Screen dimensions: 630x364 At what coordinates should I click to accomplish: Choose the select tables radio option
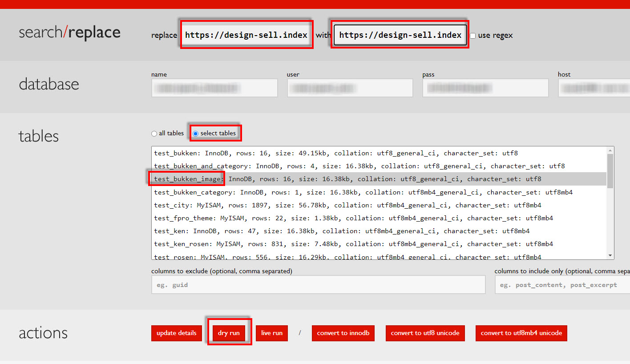click(196, 133)
